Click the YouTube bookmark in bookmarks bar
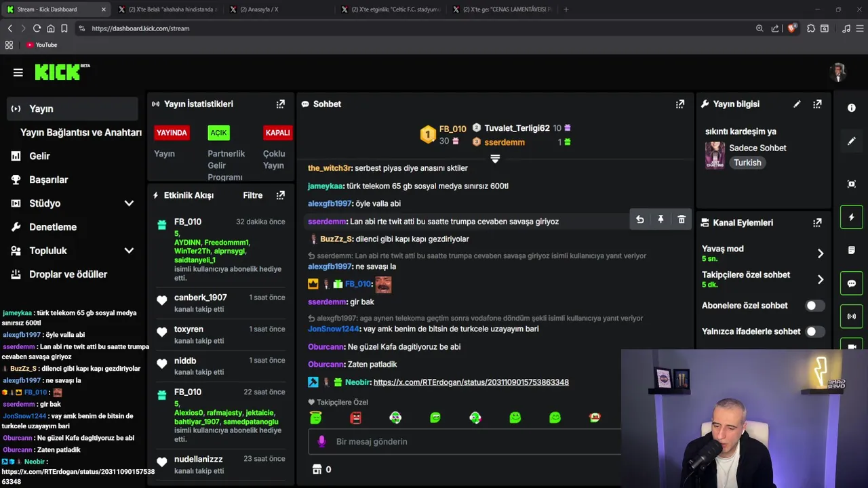This screenshot has height=488, width=868. [41, 45]
